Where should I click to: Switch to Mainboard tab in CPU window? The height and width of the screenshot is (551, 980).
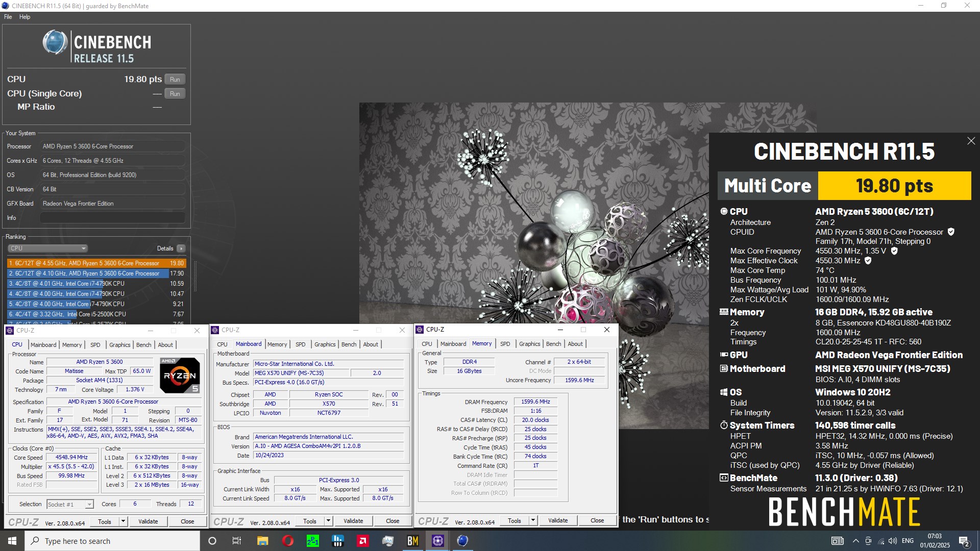[43, 345]
